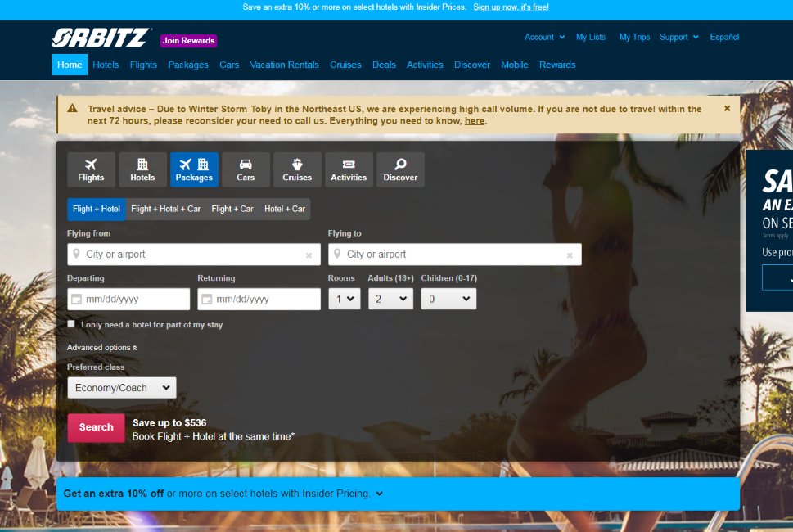Clear the Flying to field using its X icon
The image size is (793, 532).
[570, 255]
